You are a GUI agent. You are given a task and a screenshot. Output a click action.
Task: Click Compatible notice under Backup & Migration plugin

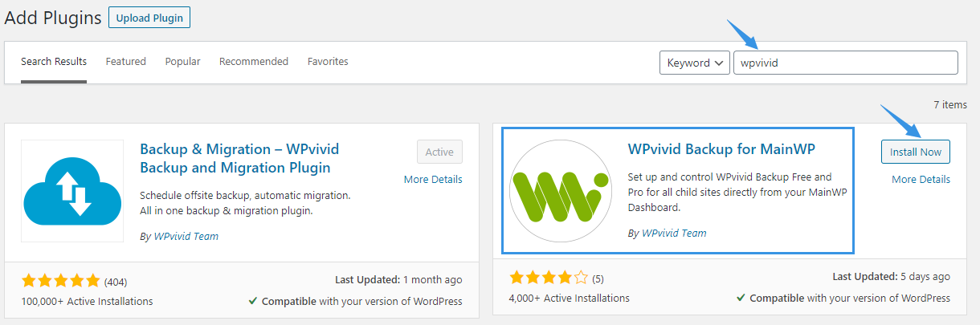point(355,302)
